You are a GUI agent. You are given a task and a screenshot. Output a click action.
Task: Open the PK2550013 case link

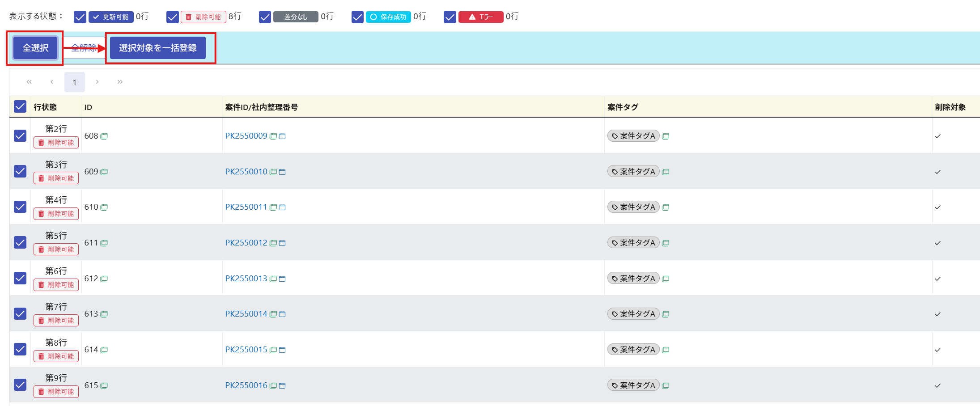pos(246,279)
